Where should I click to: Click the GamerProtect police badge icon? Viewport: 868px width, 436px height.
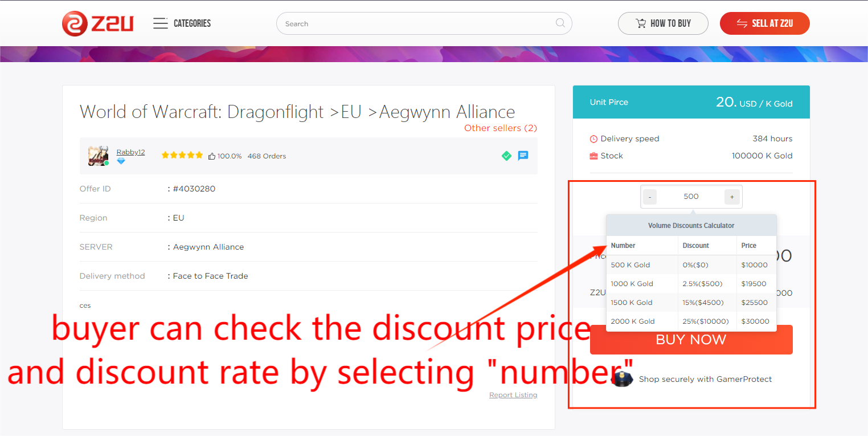click(x=622, y=379)
